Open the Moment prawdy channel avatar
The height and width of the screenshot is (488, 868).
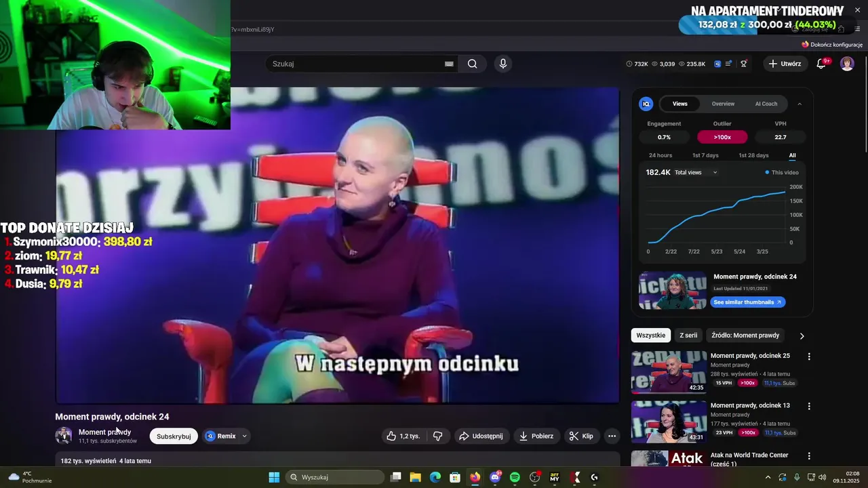[64, 436]
